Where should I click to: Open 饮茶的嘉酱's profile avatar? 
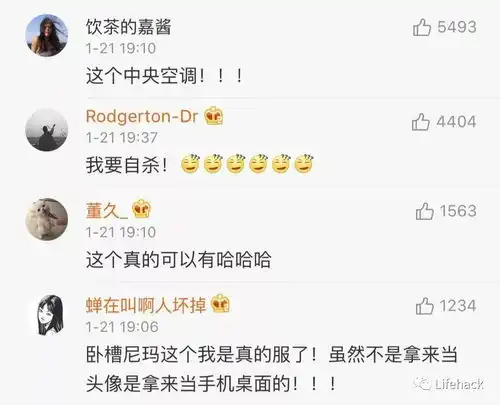(47, 35)
